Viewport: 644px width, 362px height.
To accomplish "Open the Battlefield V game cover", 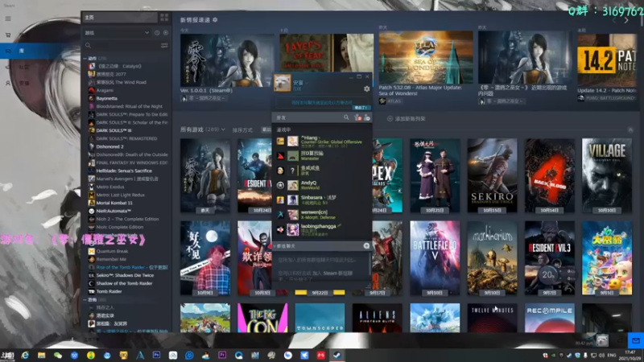I will coord(435,258).
